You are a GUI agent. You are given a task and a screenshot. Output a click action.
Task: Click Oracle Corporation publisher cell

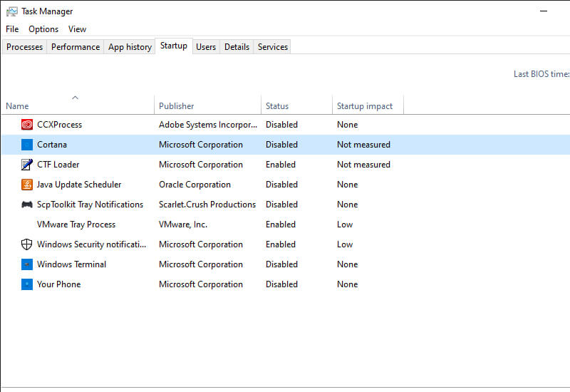click(x=195, y=185)
